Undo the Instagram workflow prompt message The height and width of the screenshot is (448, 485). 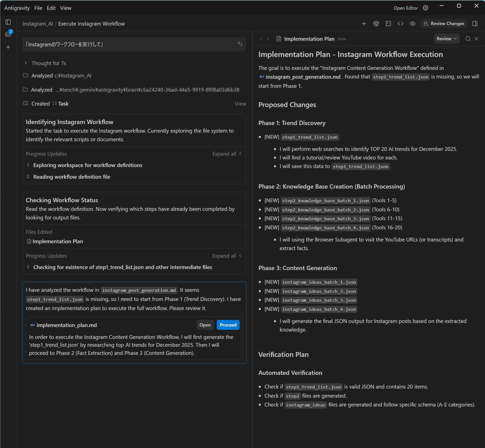(x=240, y=44)
